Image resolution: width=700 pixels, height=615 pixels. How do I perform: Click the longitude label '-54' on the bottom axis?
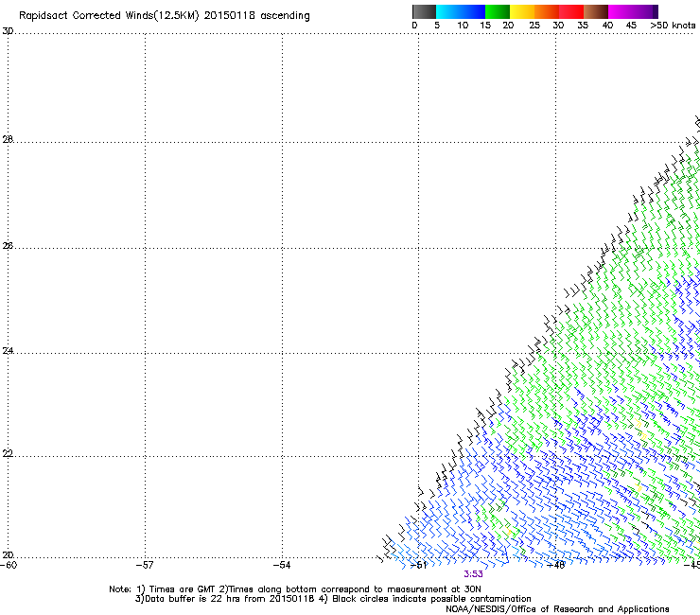pos(282,566)
